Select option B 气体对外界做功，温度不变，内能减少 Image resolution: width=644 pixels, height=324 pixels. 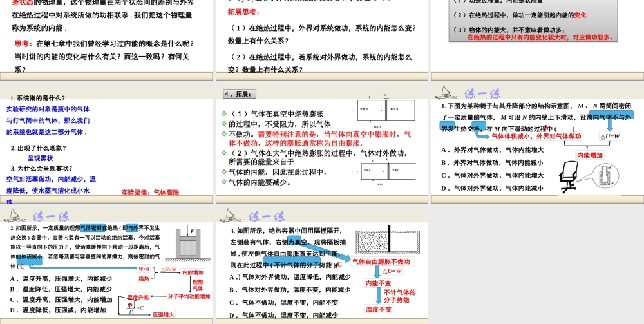coord(290,289)
